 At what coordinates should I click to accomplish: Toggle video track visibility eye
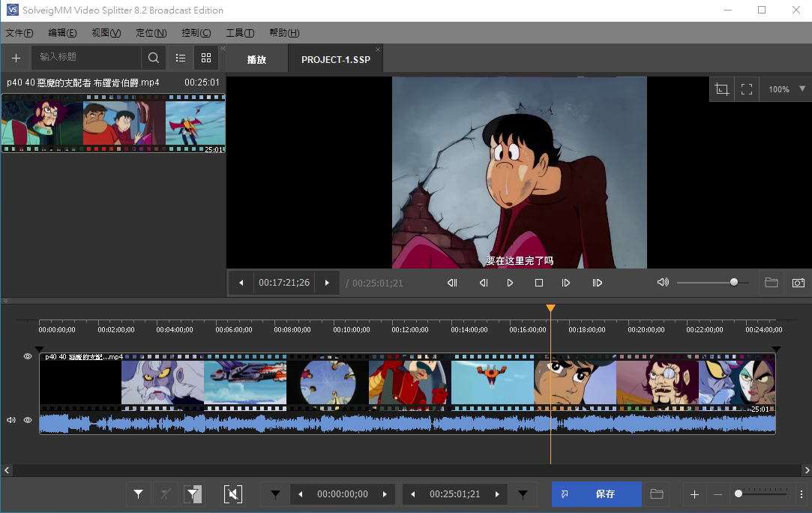click(28, 356)
